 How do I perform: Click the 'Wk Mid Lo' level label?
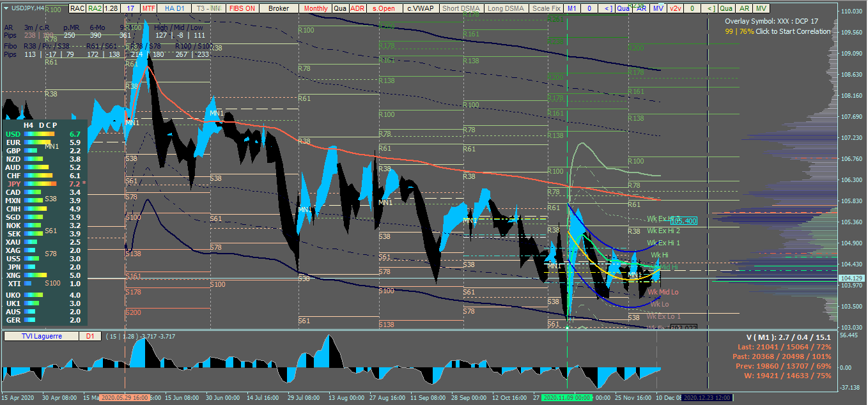coord(663,292)
